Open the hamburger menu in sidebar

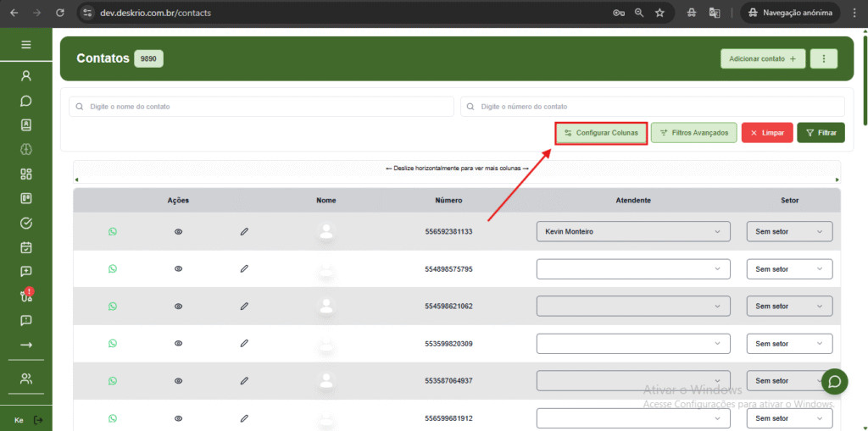(25, 45)
